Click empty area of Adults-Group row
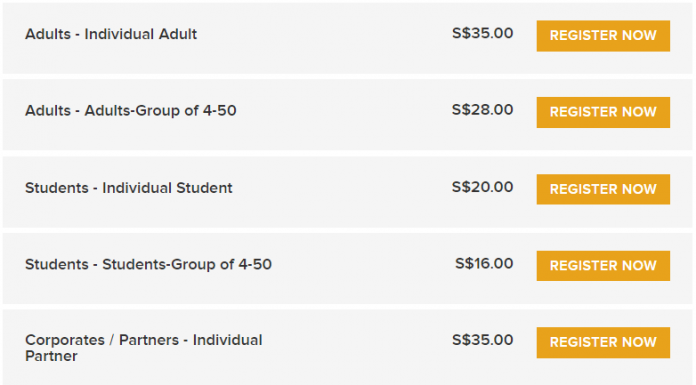 [x=342, y=115]
